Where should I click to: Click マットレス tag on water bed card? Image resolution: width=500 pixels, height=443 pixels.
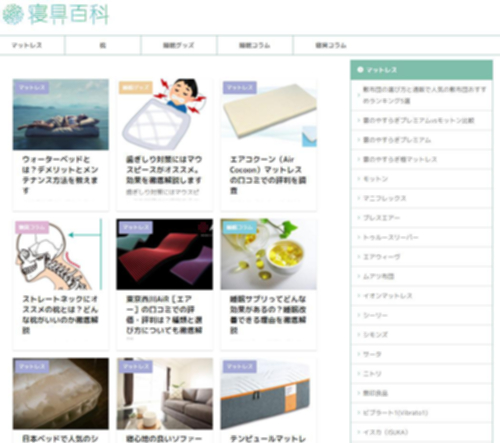(x=31, y=88)
